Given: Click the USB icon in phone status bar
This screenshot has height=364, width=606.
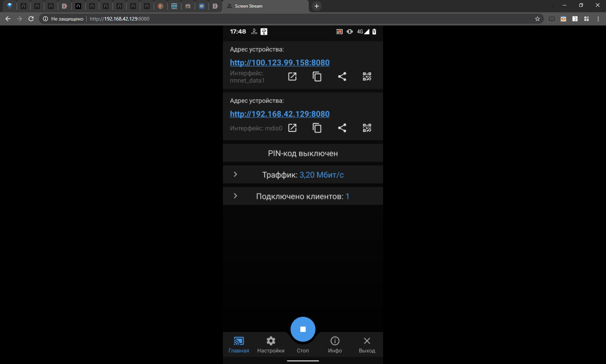Looking at the screenshot, I should coord(264,32).
